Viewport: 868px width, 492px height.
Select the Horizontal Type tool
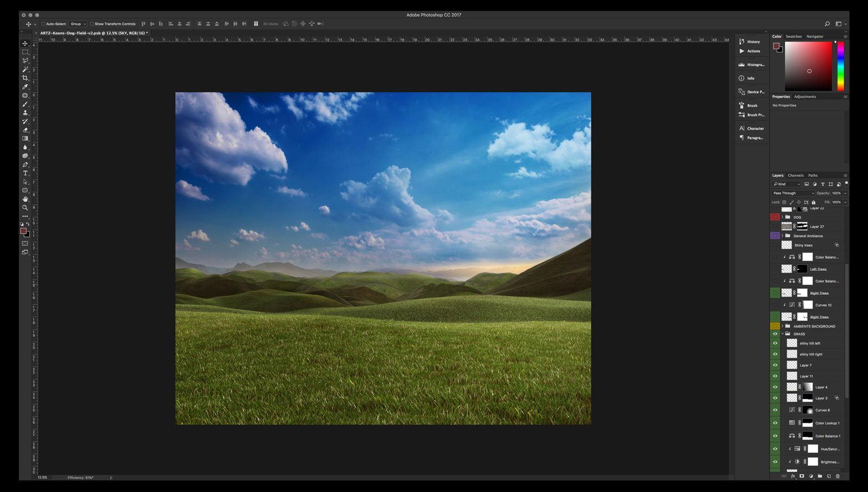(25, 173)
